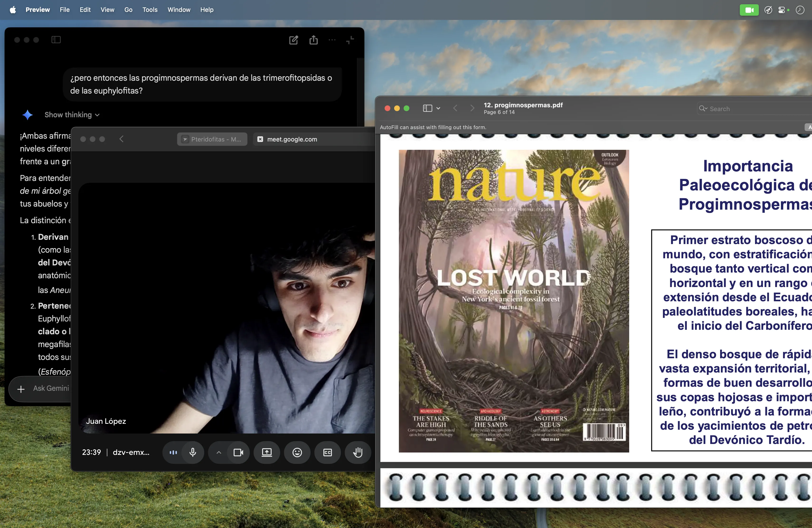
Task: Open the Apple menu
Action: point(13,9)
